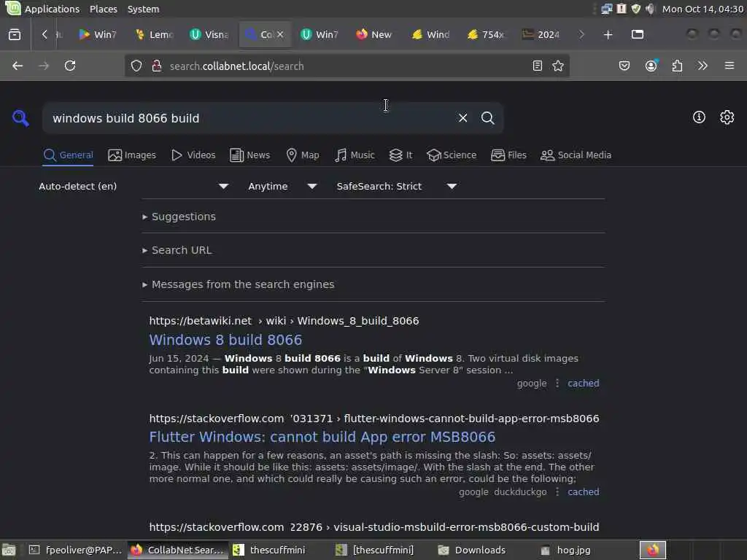
Task: Click network icon in system tray
Action: click(606, 9)
